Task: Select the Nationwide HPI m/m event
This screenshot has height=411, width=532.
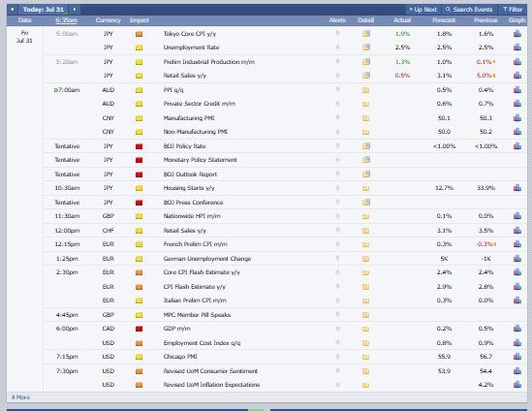Action: 192,216
